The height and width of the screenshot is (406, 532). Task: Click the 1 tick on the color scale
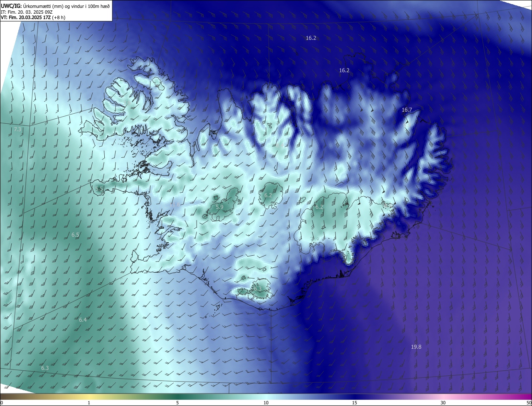point(89,403)
